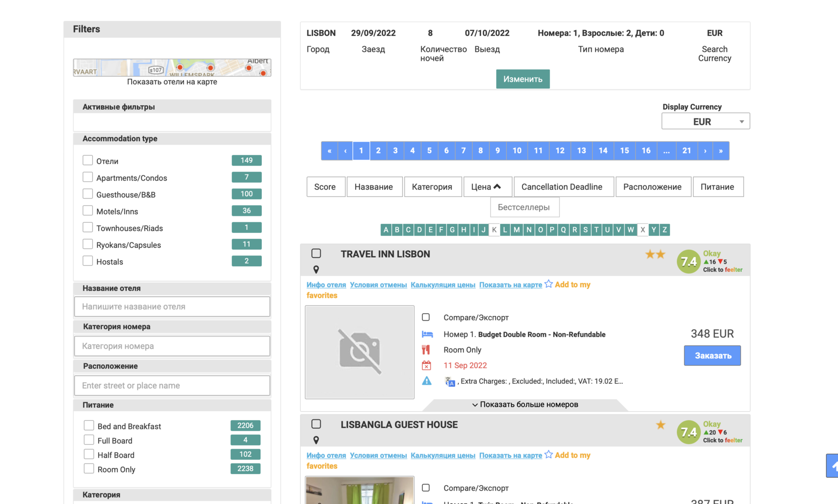
Task: Click the Категория номера input field
Action: click(172, 346)
